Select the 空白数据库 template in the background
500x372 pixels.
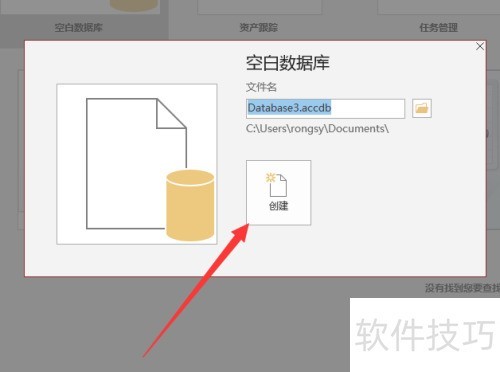[79, 27]
